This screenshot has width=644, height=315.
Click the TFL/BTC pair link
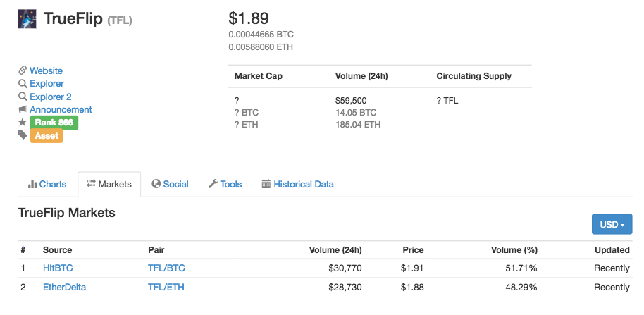tap(166, 268)
